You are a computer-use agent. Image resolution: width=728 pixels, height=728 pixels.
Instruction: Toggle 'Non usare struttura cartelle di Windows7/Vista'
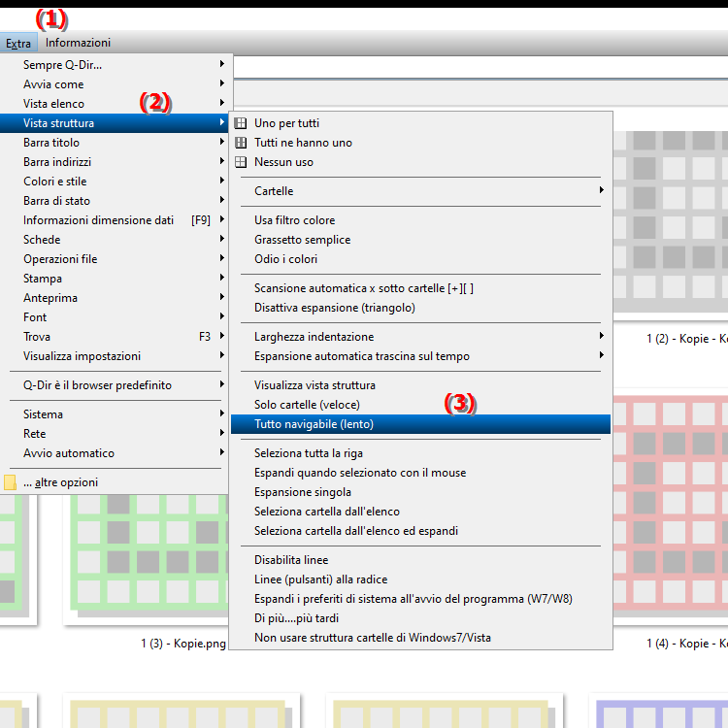point(420,638)
